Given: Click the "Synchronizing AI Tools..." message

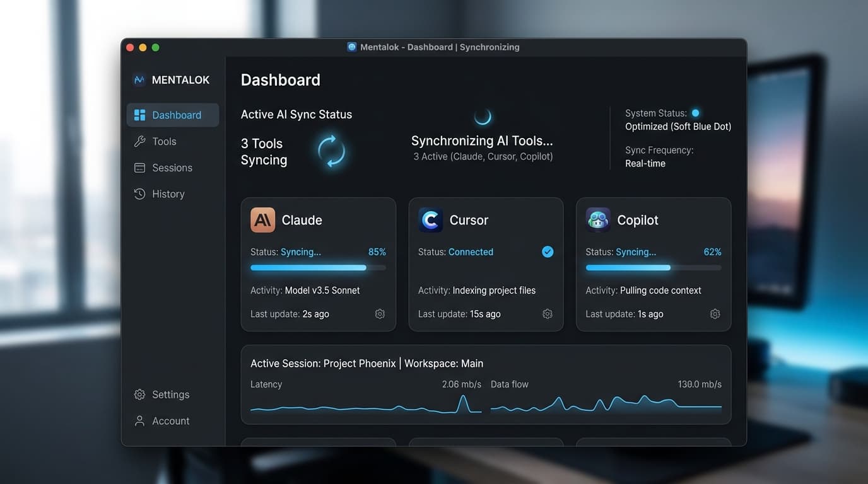Looking at the screenshot, I should point(482,141).
